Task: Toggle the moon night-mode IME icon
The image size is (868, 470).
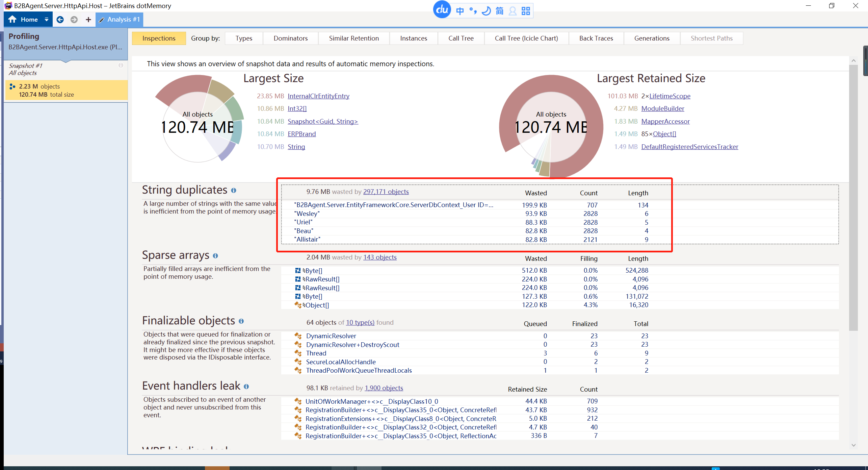Action: tap(486, 11)
